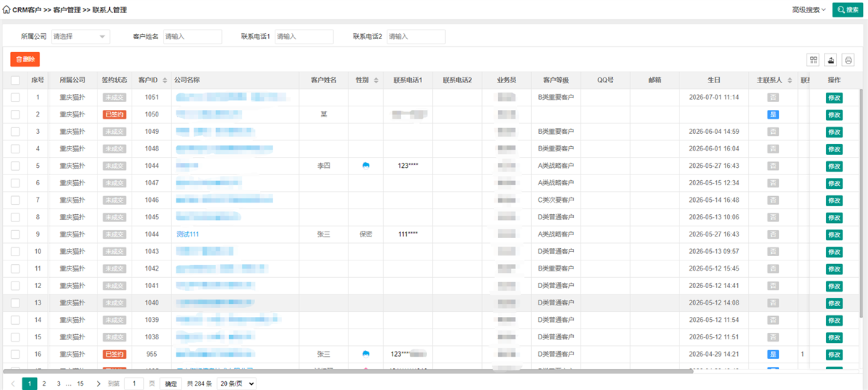868x390 pixels.
Task: Click the gender icon in 李四's row
Action: [x=366, y=166]
